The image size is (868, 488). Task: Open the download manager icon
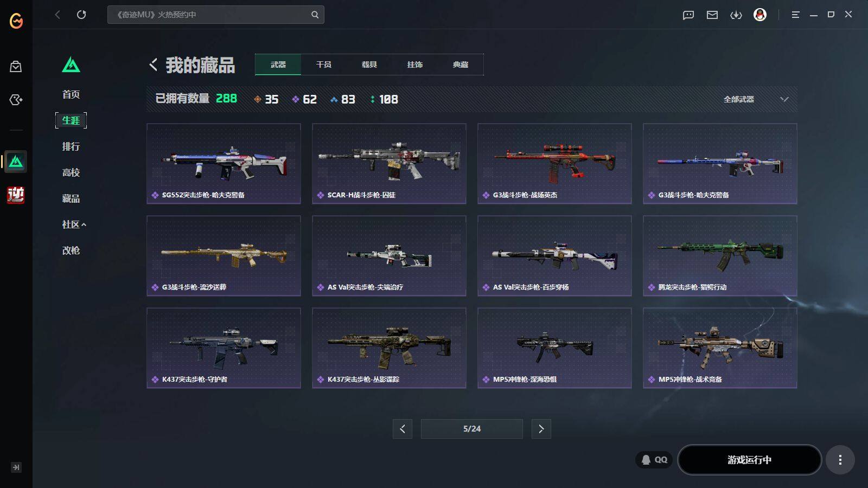[x=736, y=15]
